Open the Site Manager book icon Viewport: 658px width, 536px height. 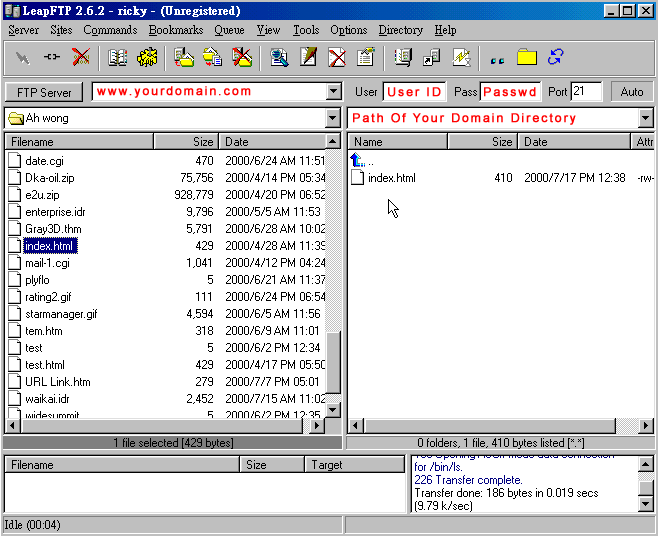[x=118, y=58]
